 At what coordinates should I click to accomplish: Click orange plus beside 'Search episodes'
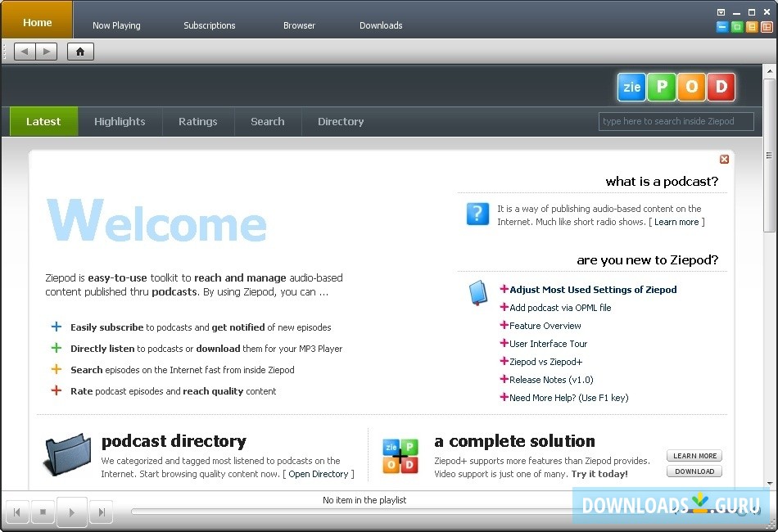(57, 369)
